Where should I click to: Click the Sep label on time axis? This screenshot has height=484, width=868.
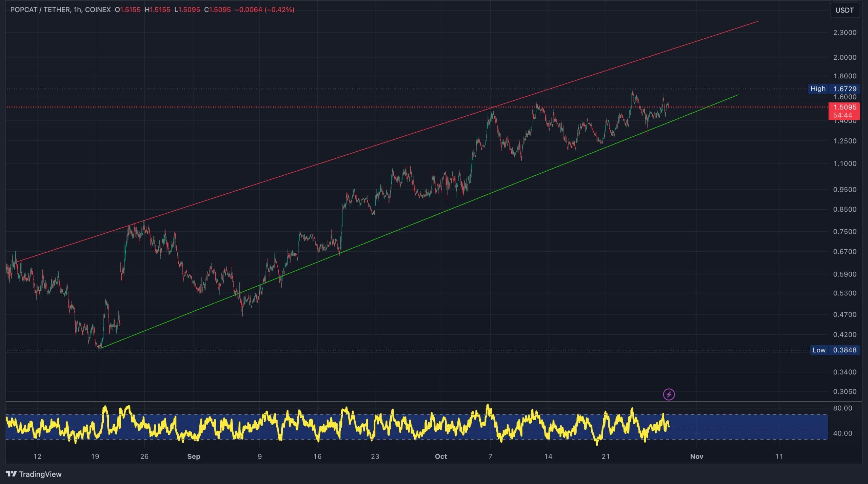pos(194,457)
